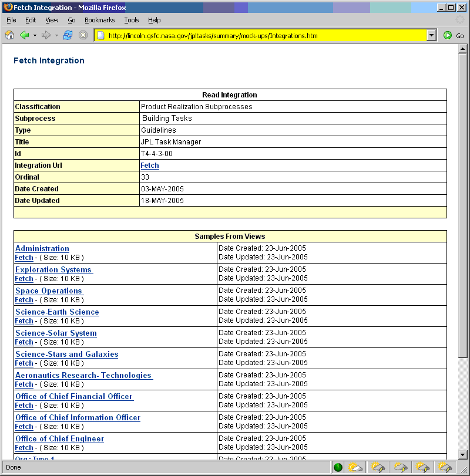Click Fetch under Science-Stars and Galaxies
Viewport: 470px width, 476px height.
pyautogui.click(x=24, y=363)
